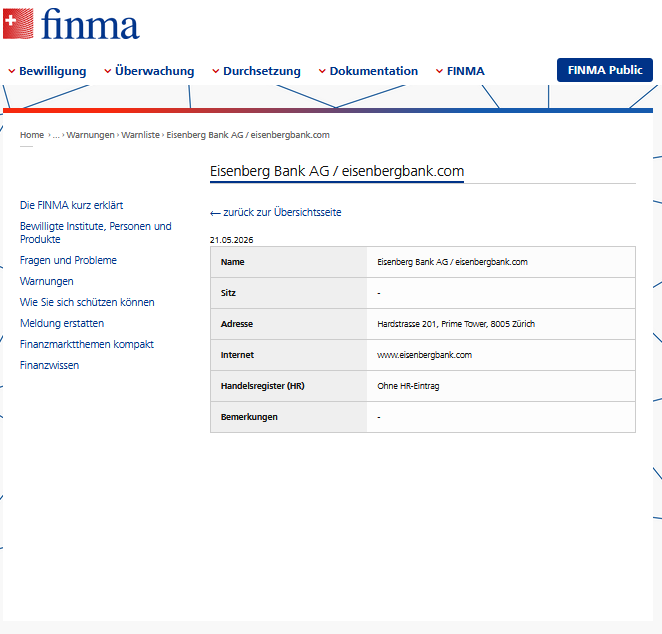Open Wie Sie sich schützen können

(87, 302)
